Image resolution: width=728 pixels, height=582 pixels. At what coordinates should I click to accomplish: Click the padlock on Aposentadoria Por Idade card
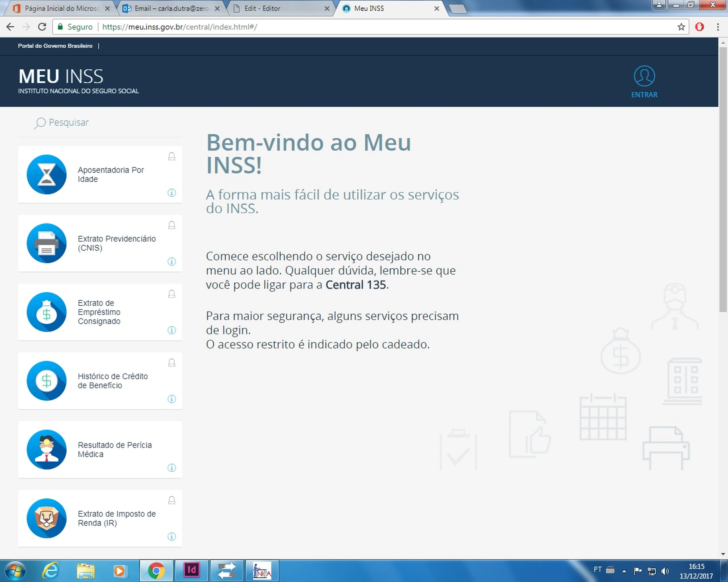172,156
